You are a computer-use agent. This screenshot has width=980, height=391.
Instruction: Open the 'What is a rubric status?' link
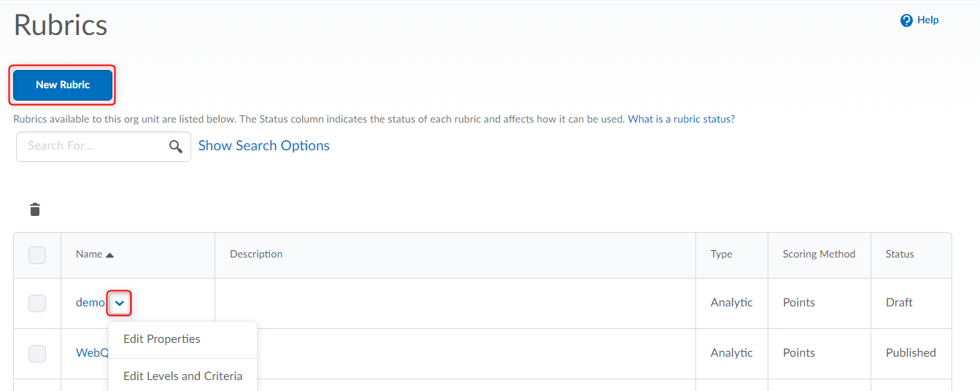[681, 119]
